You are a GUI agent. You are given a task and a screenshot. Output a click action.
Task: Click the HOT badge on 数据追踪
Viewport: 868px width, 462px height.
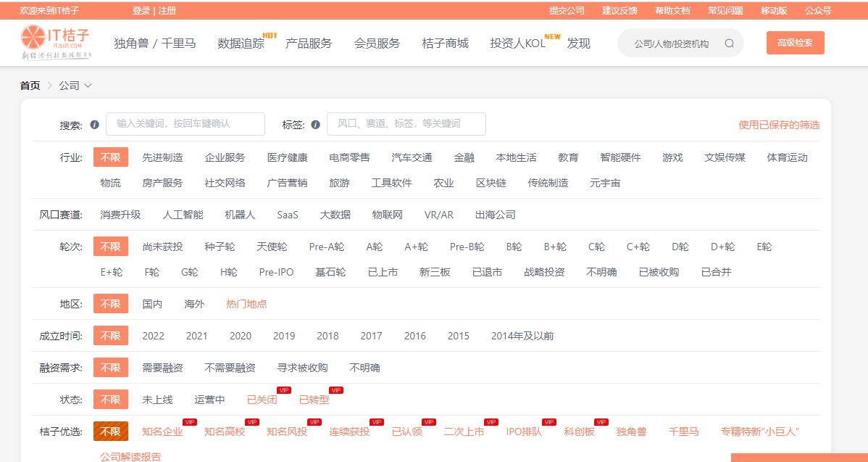tap(268, 36)
